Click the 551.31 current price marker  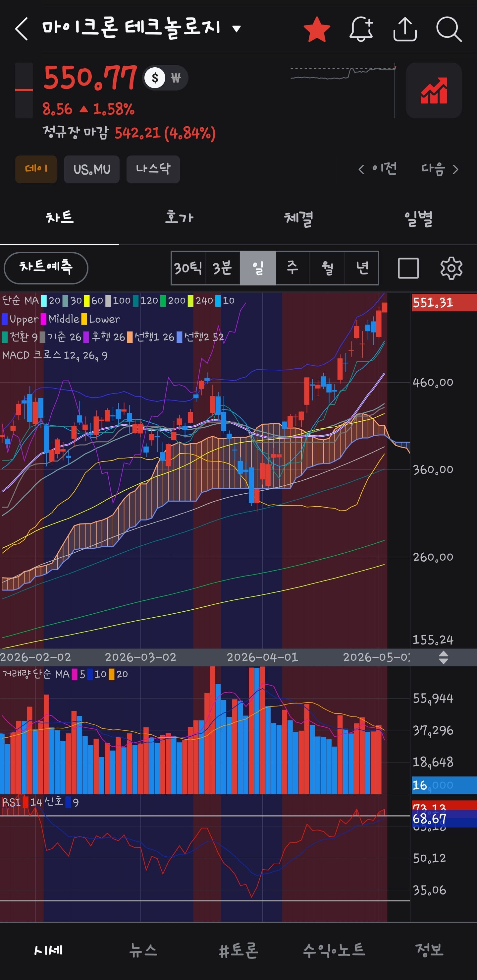point(444,303)
